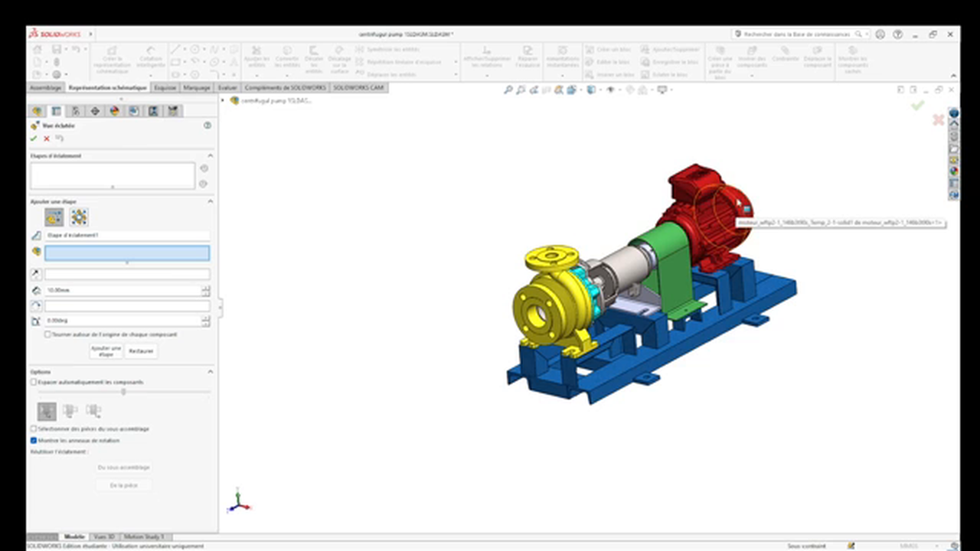Collapse the Étapes d'éclatement section
This screenshot has height=551, width=980.
click(211, 155)
